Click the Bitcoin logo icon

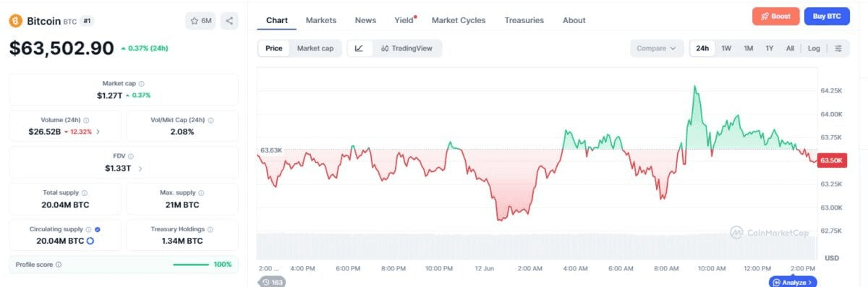15,21
